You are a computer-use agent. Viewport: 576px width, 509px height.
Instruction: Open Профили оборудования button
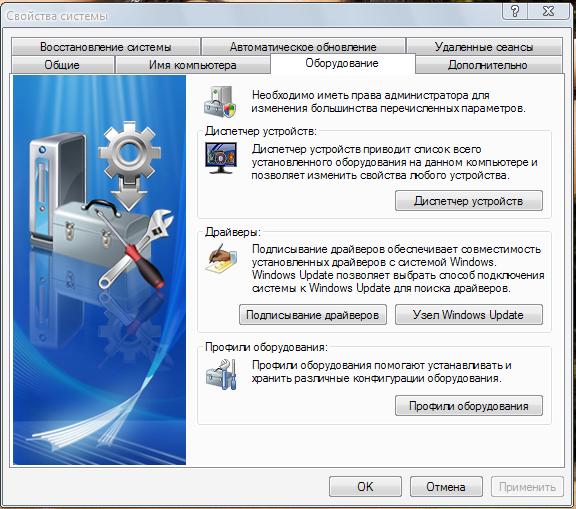tap(469, 406)
